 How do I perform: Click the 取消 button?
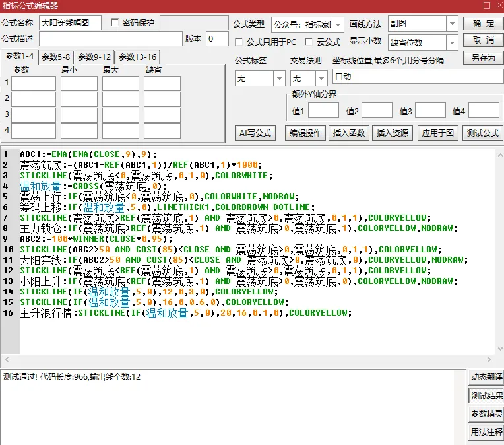[483, 40]
